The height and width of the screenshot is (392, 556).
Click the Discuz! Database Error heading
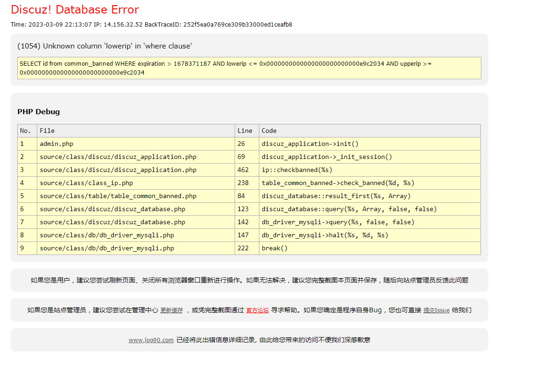point(75,10)
